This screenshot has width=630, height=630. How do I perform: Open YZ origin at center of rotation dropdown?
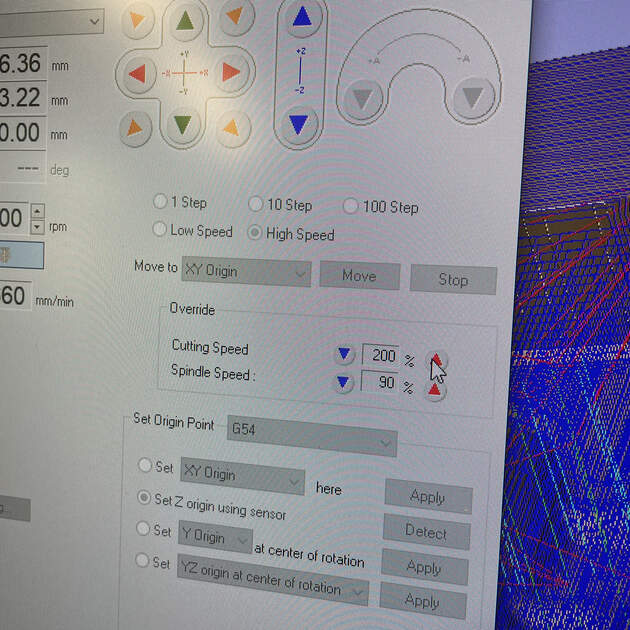click(272, 580)
